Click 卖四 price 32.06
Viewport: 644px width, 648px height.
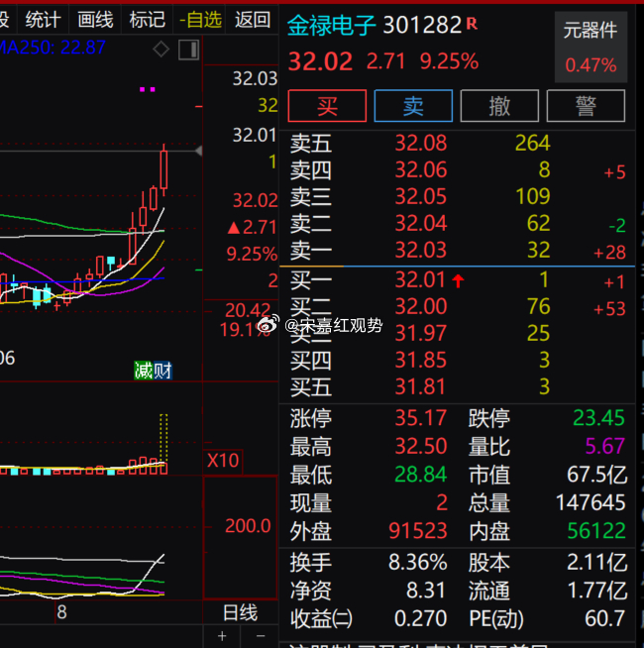[x=421, y=169]
